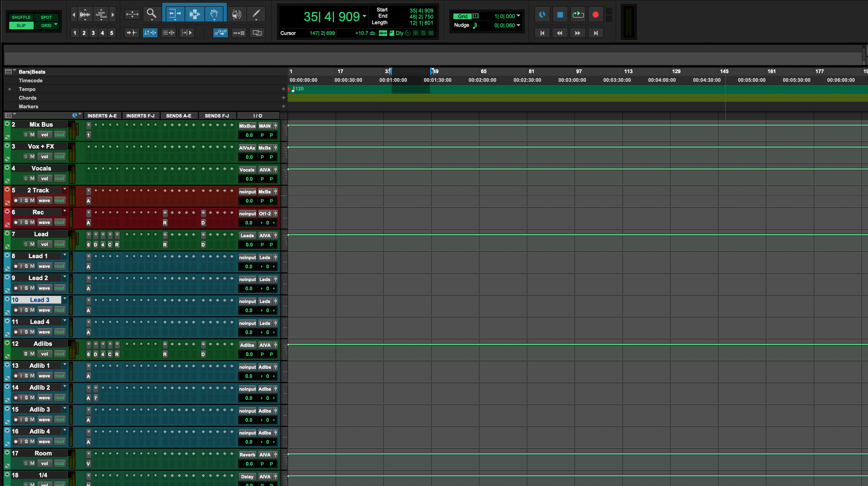This screenshot has width=868, height=486.
Task: Select the Grabber hand tool
Action: point(214,14)
